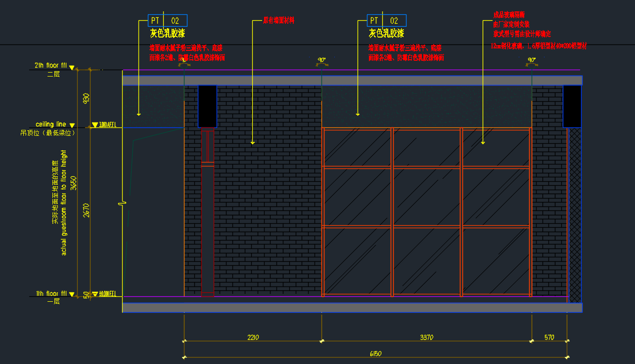Select the '一层' level text
The width and height of the screenshot is (635, 364).
(53, 301)
